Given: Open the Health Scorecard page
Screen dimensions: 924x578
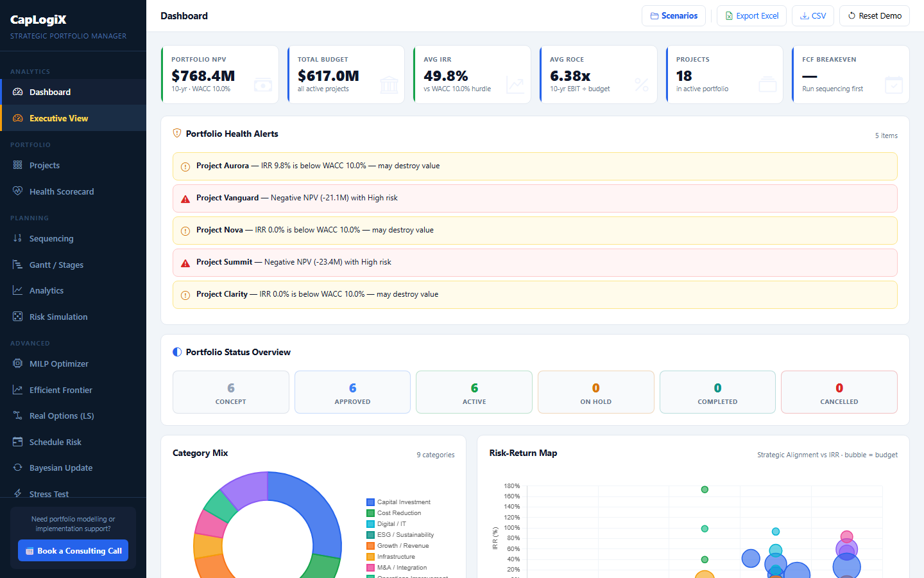Looking at the screenshot, I should (73, 191).
